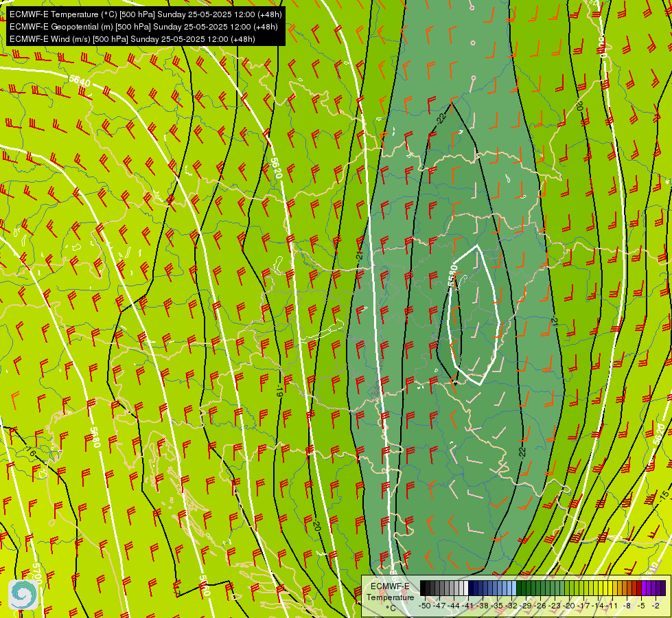Click the 5660 geopotential contour label

point(205,586)
